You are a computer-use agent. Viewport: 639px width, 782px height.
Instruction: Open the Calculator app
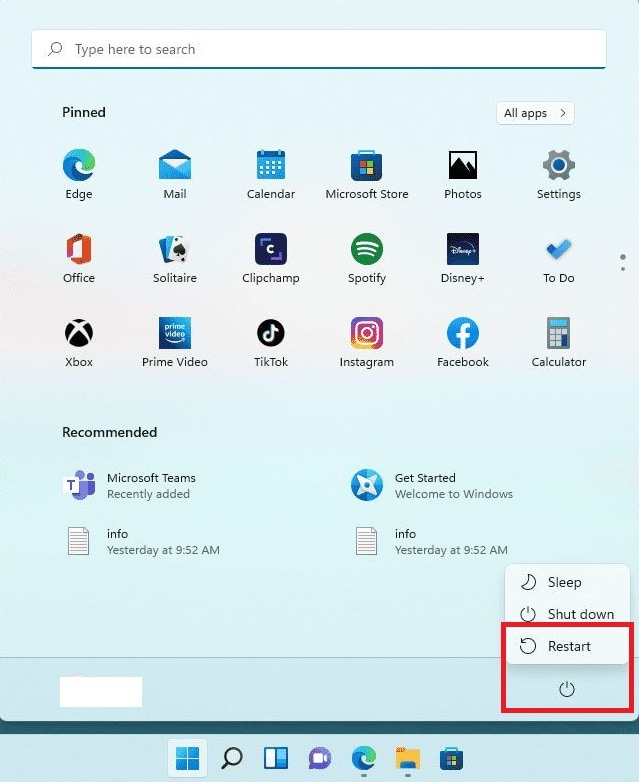click(x=559, y=342)
